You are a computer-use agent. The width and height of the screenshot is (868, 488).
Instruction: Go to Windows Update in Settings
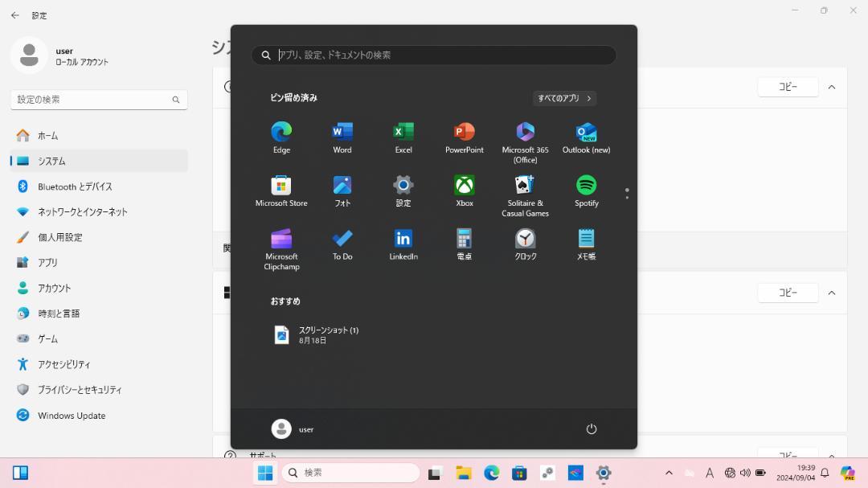point(99,416)
